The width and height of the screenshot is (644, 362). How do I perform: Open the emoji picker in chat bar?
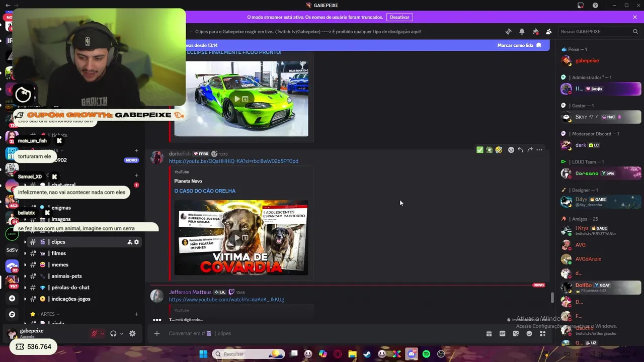click(x=529, y=333)
